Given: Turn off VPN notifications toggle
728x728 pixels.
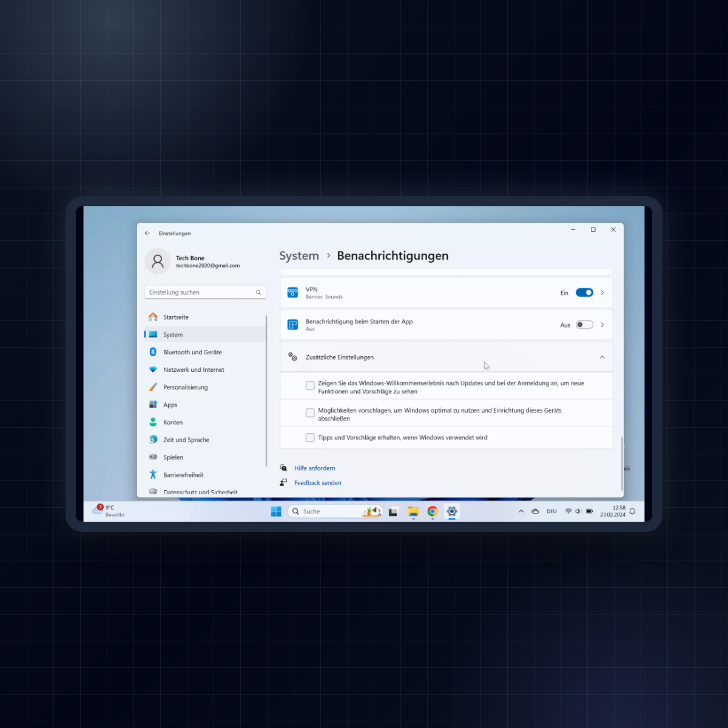Looking at the screenshot, I should point(584,293).
